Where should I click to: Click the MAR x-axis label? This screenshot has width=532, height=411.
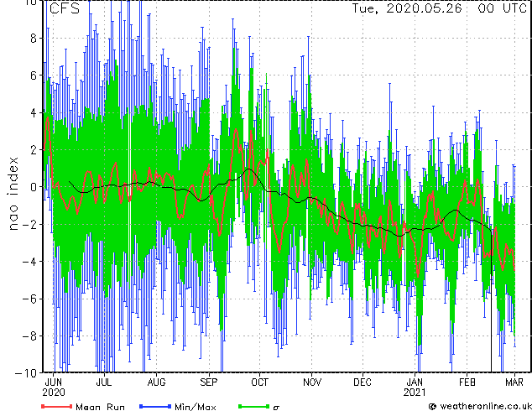(x=514, y=382)
